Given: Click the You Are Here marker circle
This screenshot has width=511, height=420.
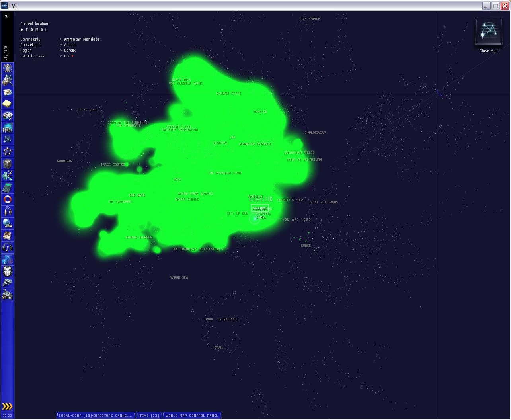Looking at the screenshot, I should 255,219.
